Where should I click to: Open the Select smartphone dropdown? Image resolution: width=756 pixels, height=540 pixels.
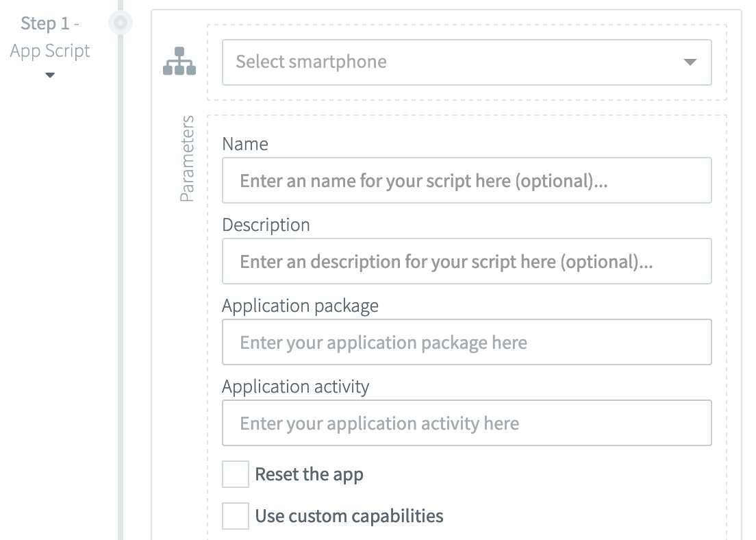pos(452,62)
